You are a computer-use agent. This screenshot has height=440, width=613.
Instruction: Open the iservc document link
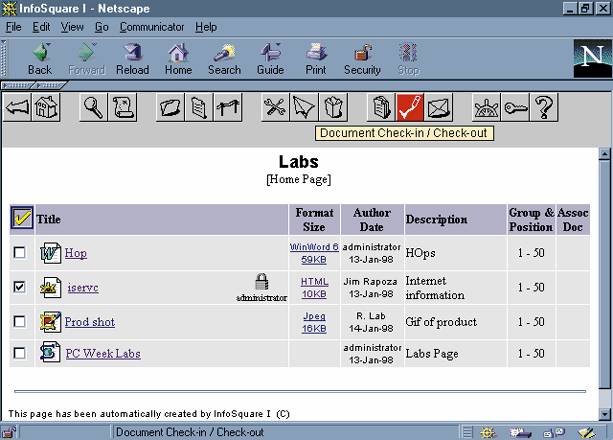click(x=83, y=287)
